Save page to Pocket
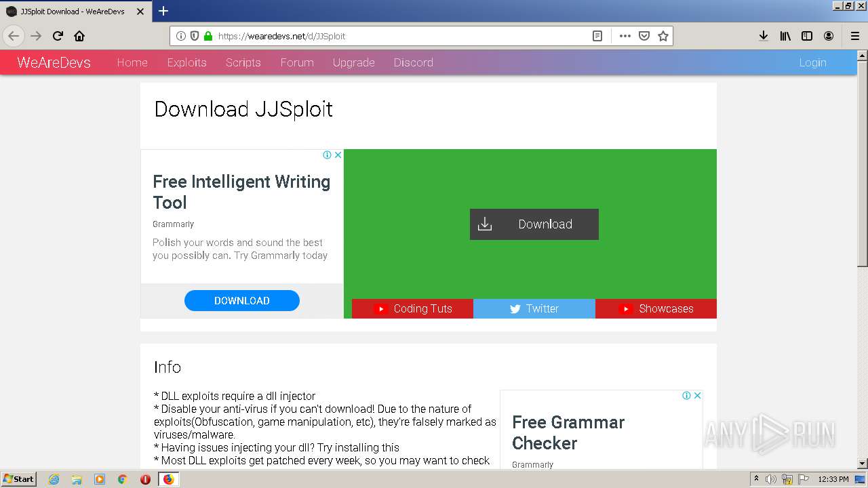868x488 pixels. [x=644, y=36]
